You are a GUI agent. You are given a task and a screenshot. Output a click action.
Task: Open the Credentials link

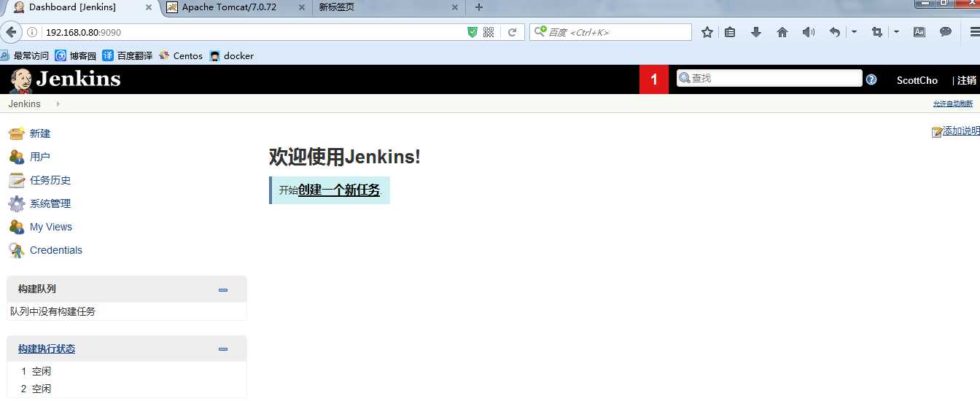[56, 250]
